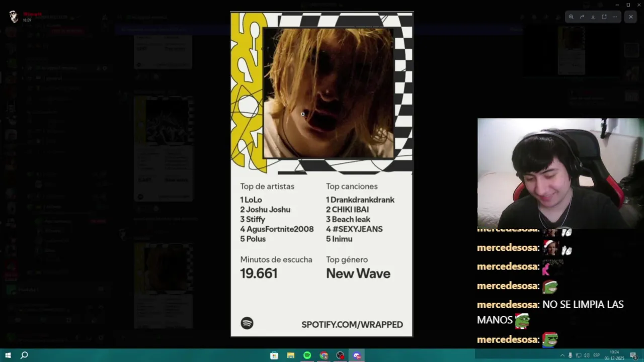Click the microphone icon in system tray
The height and width of the screenshot is (362, 644).
pos(570,355)
